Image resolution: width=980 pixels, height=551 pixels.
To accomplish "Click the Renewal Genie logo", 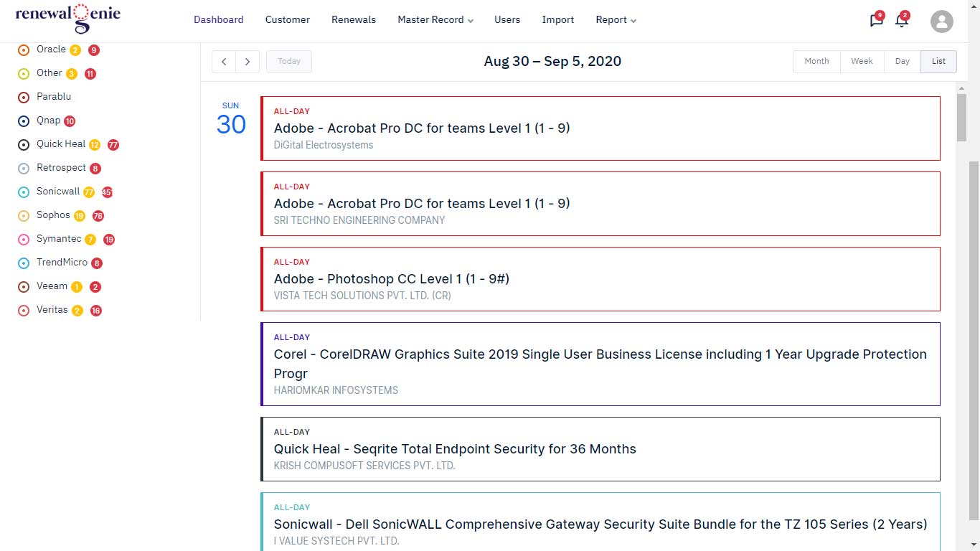I will [67, 18].
